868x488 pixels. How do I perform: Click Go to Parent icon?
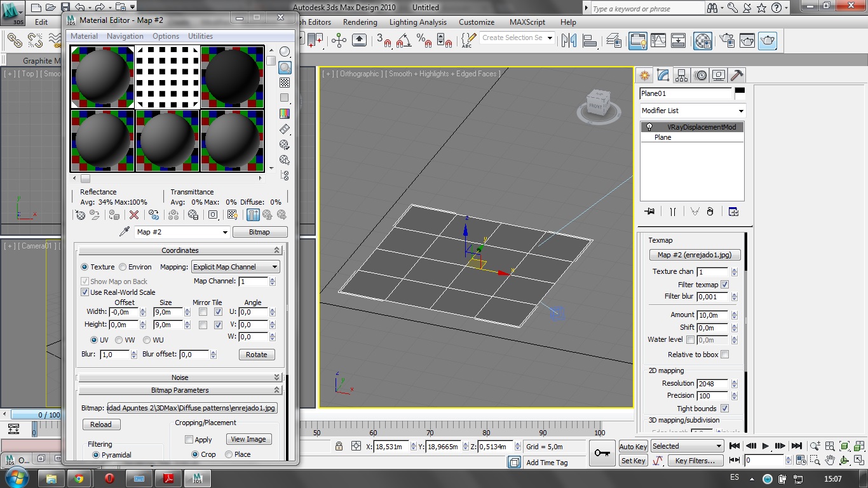(x=267, y=215)
